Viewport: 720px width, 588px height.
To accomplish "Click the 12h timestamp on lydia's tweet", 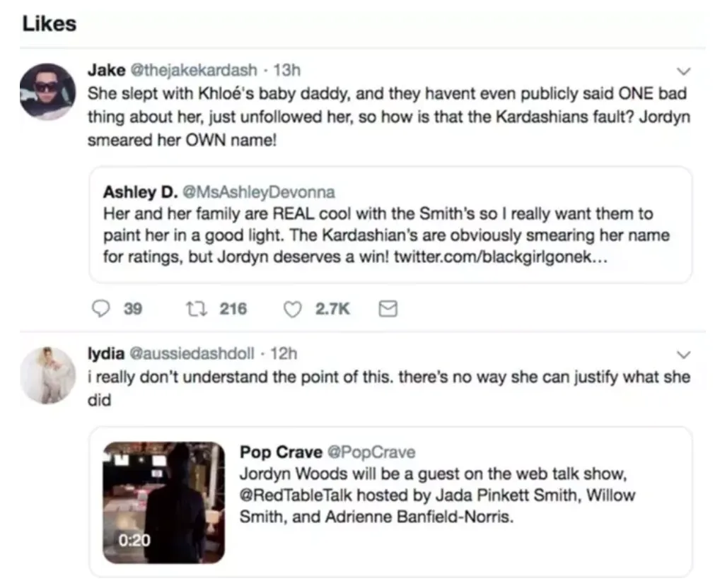I will pos(284,353).
